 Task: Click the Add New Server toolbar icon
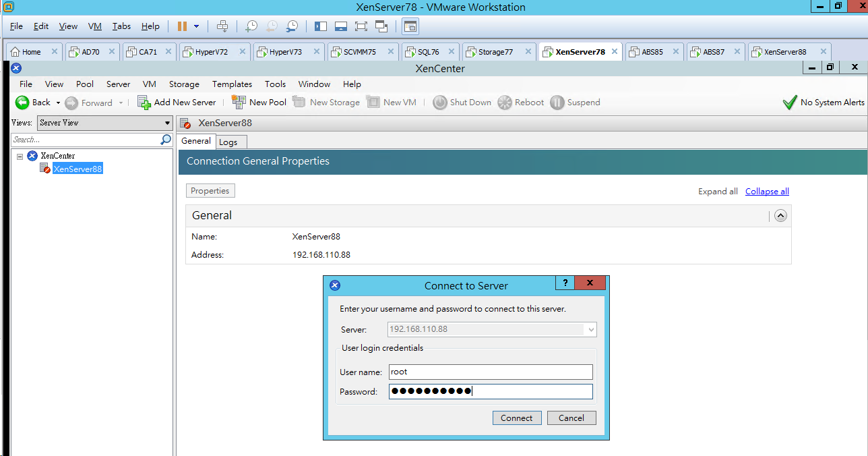click(144, 102)
